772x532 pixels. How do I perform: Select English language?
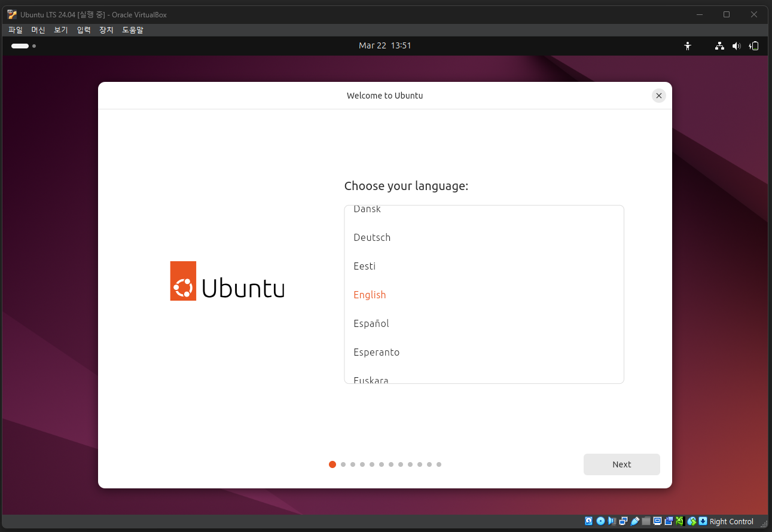coord(484,295)
